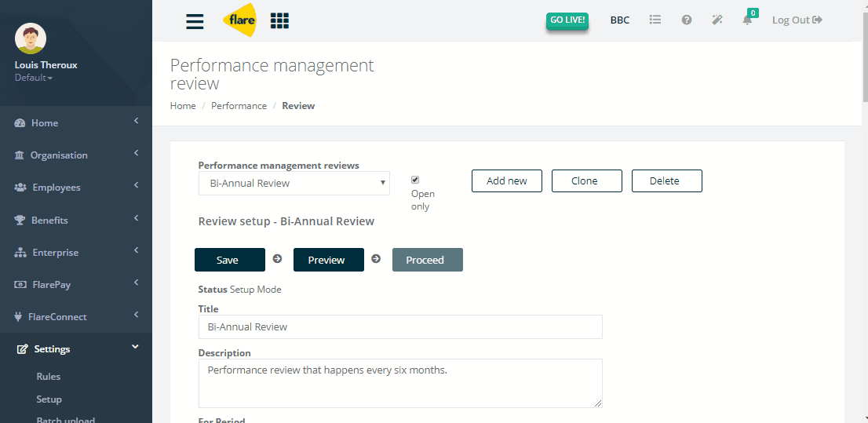Click the GO LIVE! button
Image resolution: width=868 pixels, height=423 pixels.
pos(567,20)
